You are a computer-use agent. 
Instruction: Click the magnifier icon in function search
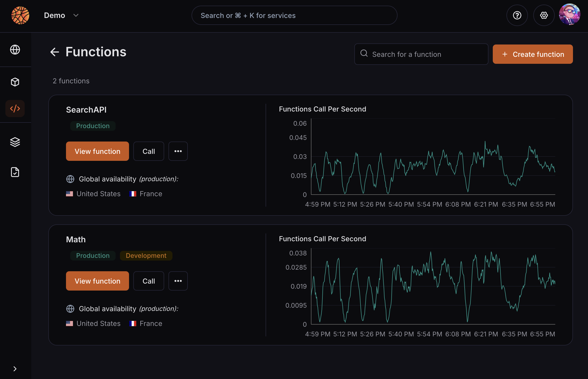364,53
